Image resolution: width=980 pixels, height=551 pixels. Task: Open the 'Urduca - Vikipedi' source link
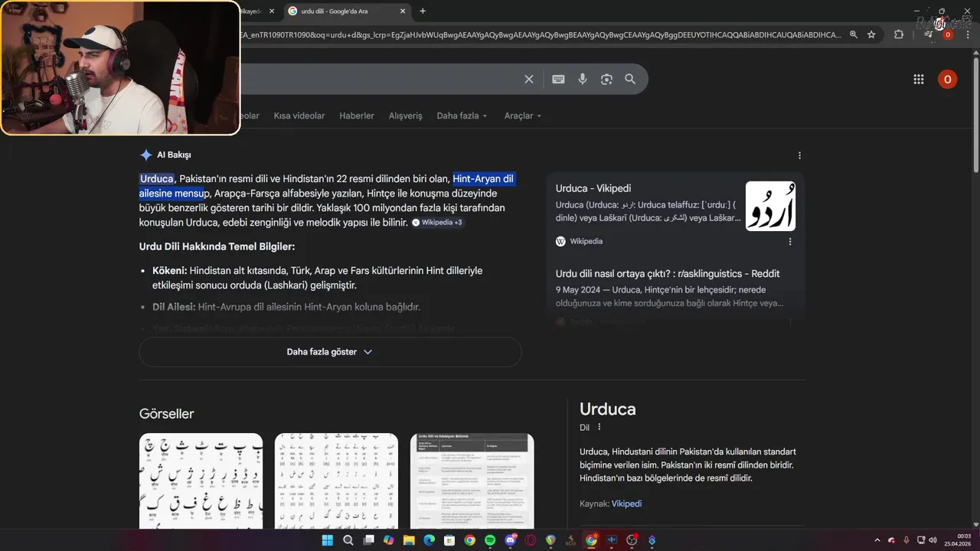click(x=593, y=188)
